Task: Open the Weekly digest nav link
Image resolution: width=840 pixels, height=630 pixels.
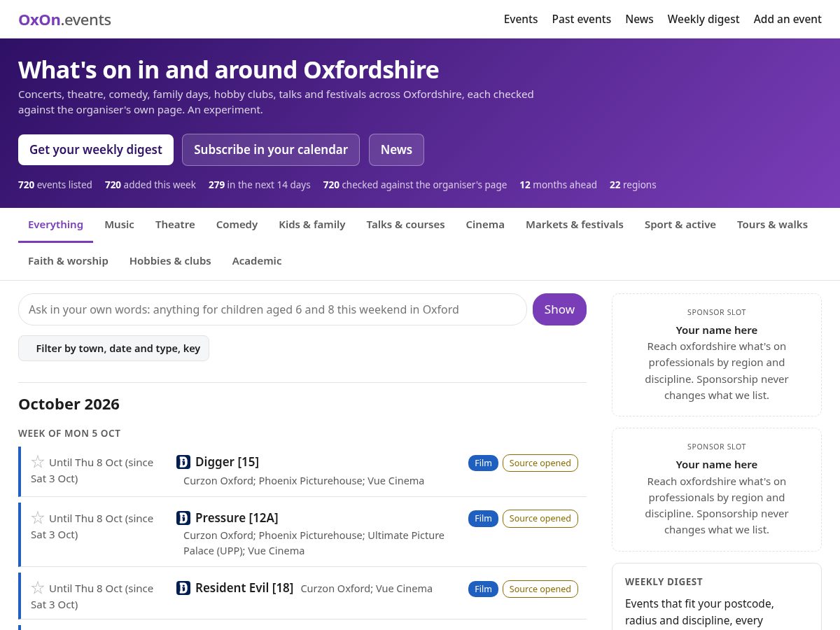Action: coord(703,19)
